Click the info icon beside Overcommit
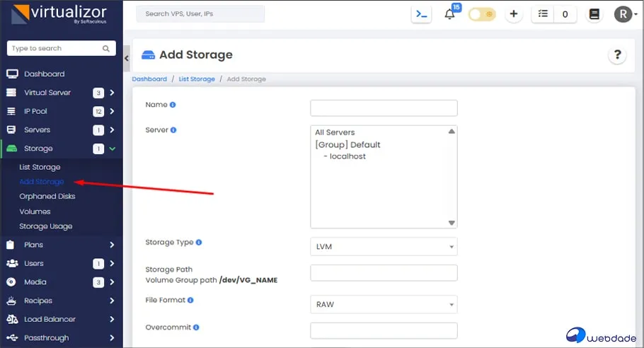This screenshot has height=348, width=644. tap(196, 328)
